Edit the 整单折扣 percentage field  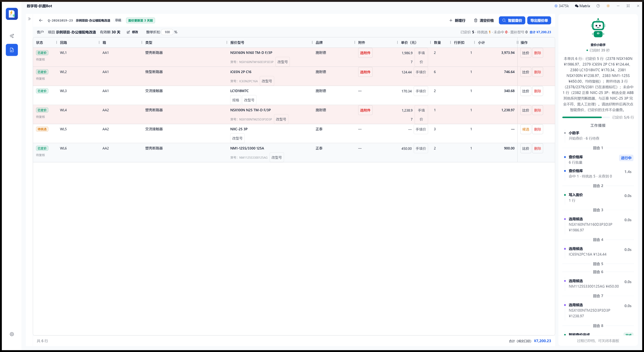pyautogui.click(x=167, y=32)
